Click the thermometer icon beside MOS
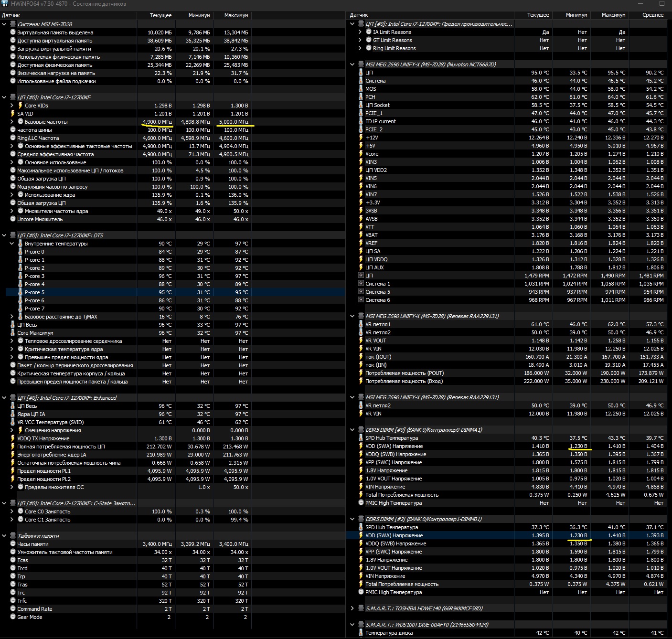 click(361, 89)
